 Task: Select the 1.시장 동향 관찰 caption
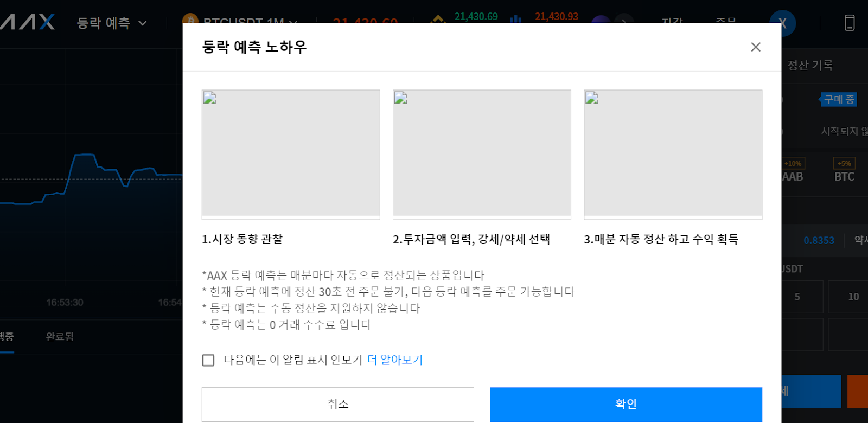(242, 239)
